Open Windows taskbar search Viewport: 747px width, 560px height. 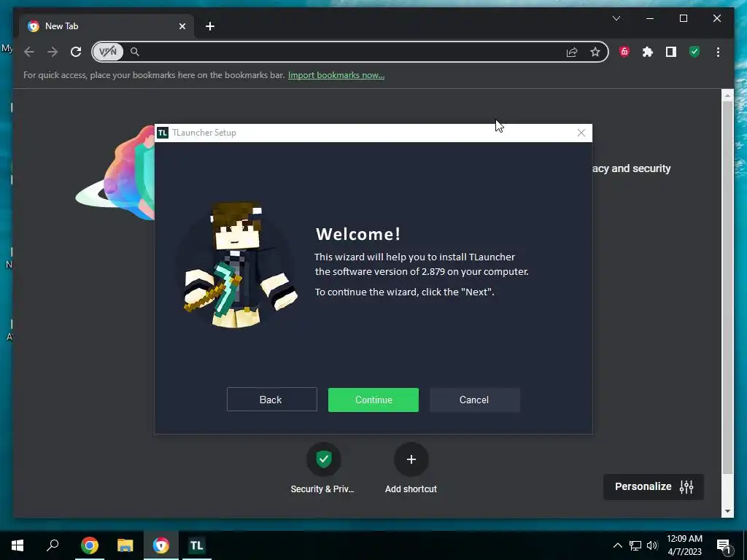coord(53,545)
